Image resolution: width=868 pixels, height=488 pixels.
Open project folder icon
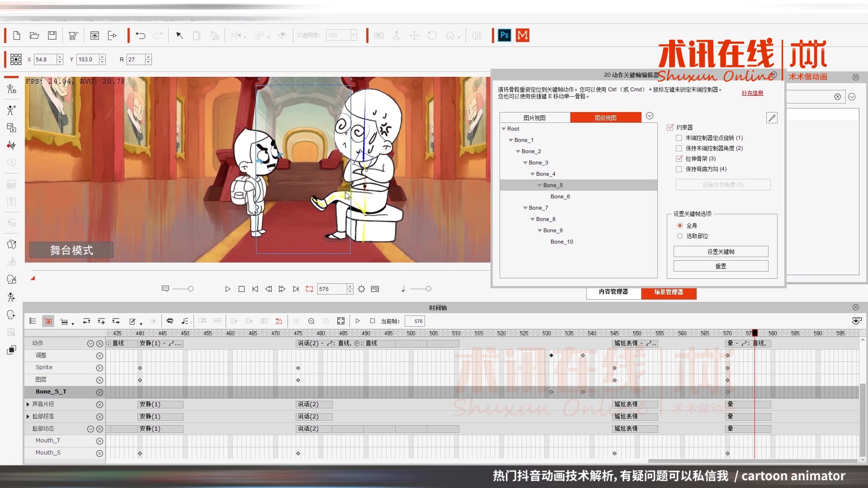click(34, 35)
